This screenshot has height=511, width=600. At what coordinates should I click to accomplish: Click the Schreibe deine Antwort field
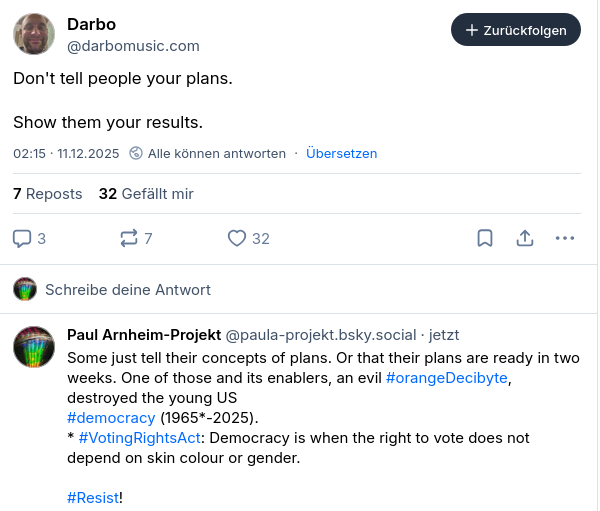pyautogui.click(x=128, y=290)
